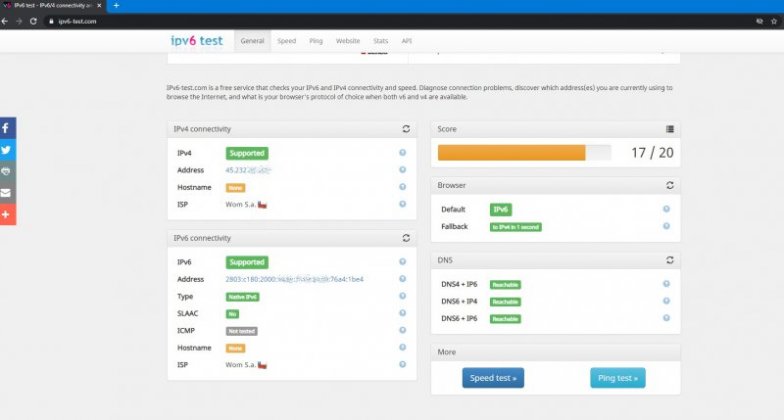The height and width of the screenshot is (420, 784).
Task: Show help for IPv6 Address row
Action: [402, 278]
